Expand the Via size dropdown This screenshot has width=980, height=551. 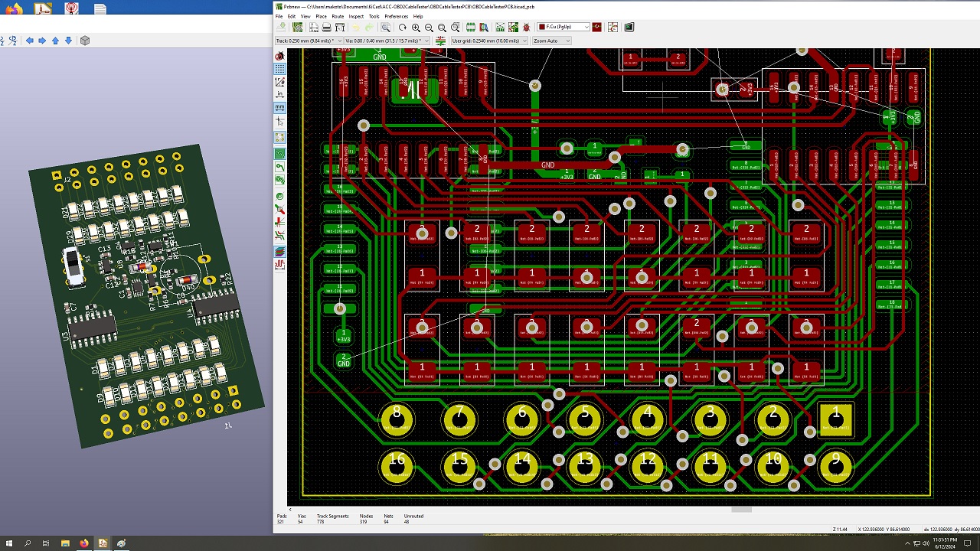[387, 41]
